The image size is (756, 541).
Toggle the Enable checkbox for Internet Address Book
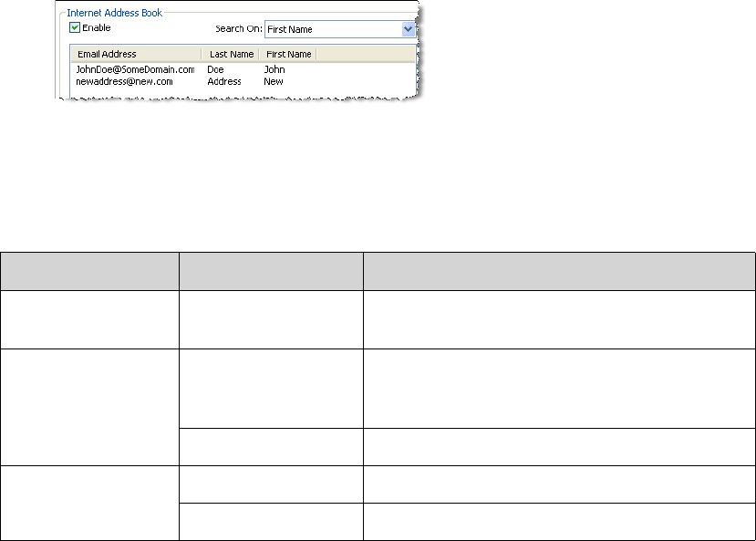[x=75, y=27]
